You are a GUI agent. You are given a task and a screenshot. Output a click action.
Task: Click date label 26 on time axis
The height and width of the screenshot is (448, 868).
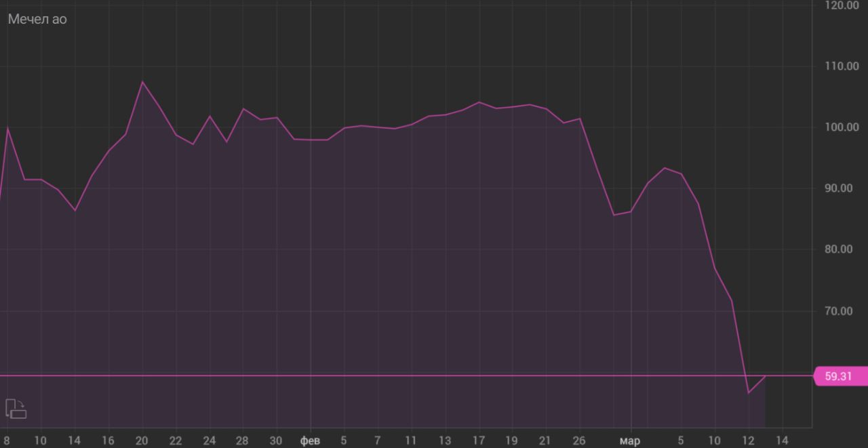[x=578, y=441]
